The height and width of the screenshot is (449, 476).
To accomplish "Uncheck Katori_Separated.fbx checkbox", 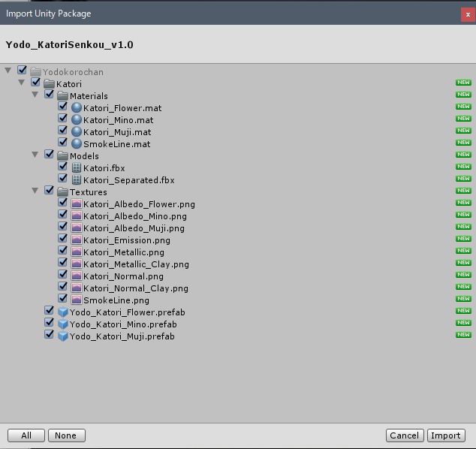I will 62,178.
